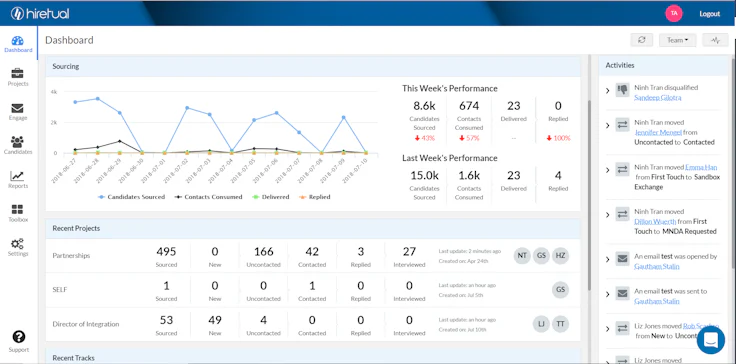Image resolution: width=736 pixels, height=364 pixels.
Task: Open the chat messenger bubble
Action: (x=711, y=340)
